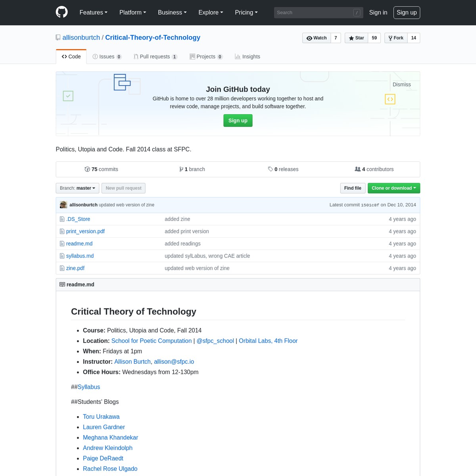Open the 75 commits link
This screenshot has width=476, height=476.
click(x=102, y=169)
